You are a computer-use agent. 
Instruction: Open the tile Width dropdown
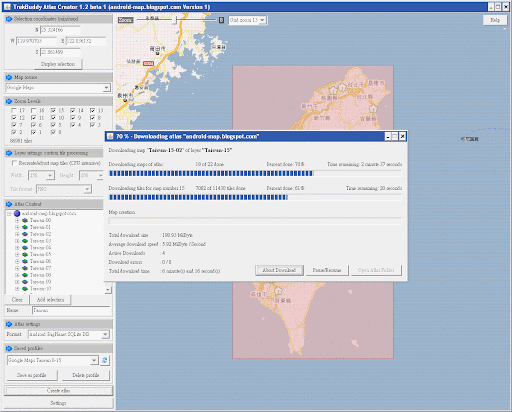(50, 175)
